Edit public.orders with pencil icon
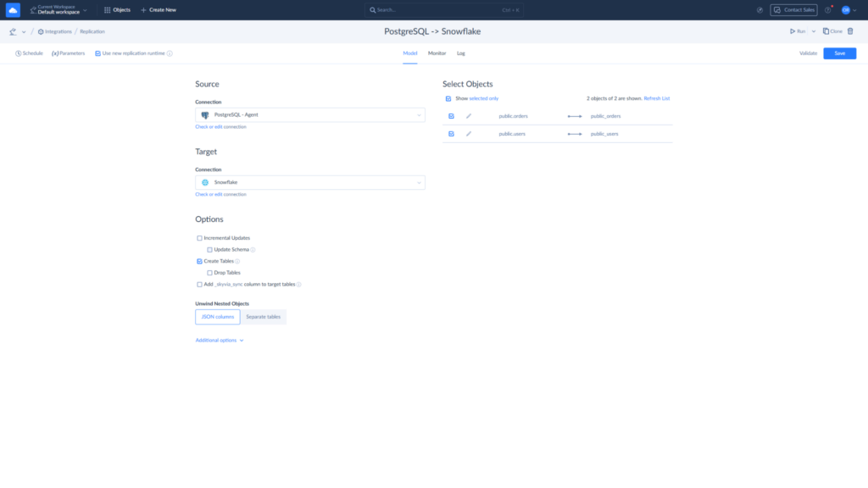Image resolution: width=868 pixels, height=488 pixels. (469, 116)
